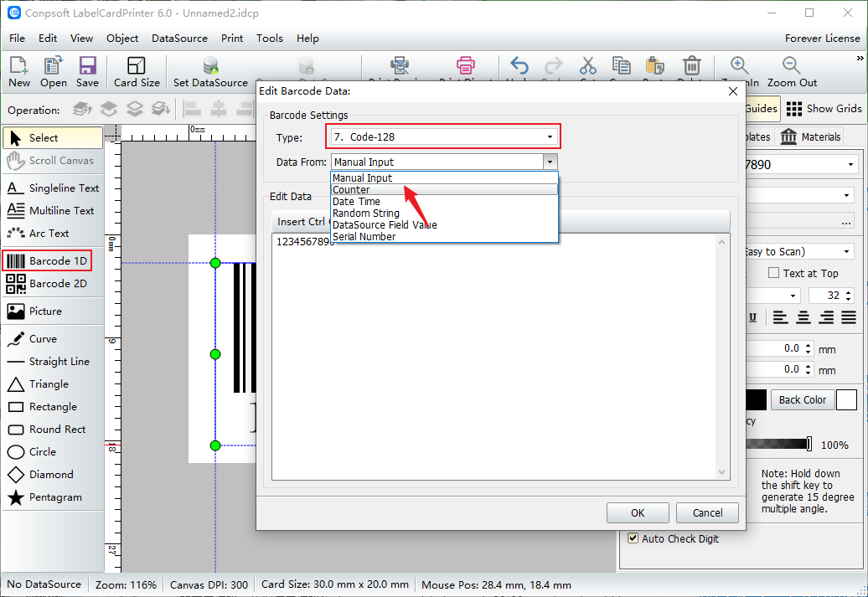Viewport: 868px width, 597px height.
Task: Click the transparency slider handle at 100%
Action: tap(809, 444)
